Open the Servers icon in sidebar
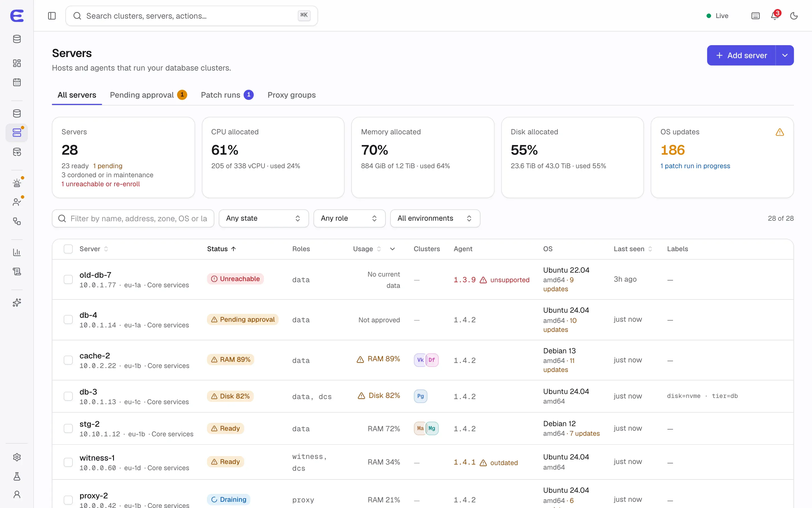The image size is (812, 508). (17, 133)
